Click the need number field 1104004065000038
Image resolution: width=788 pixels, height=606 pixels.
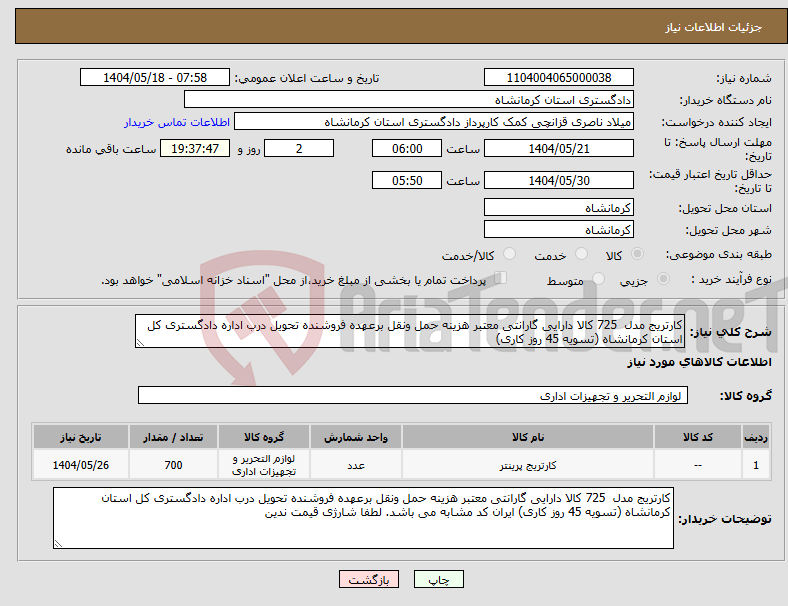(x=559, y=78)
